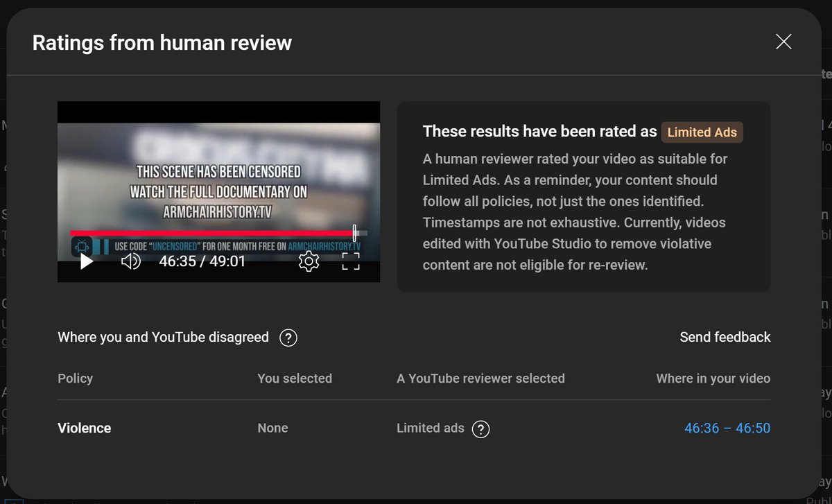Click 'These results have been rated as' heading
Screen dimensions: 832x504
click(x=539, y=132)
